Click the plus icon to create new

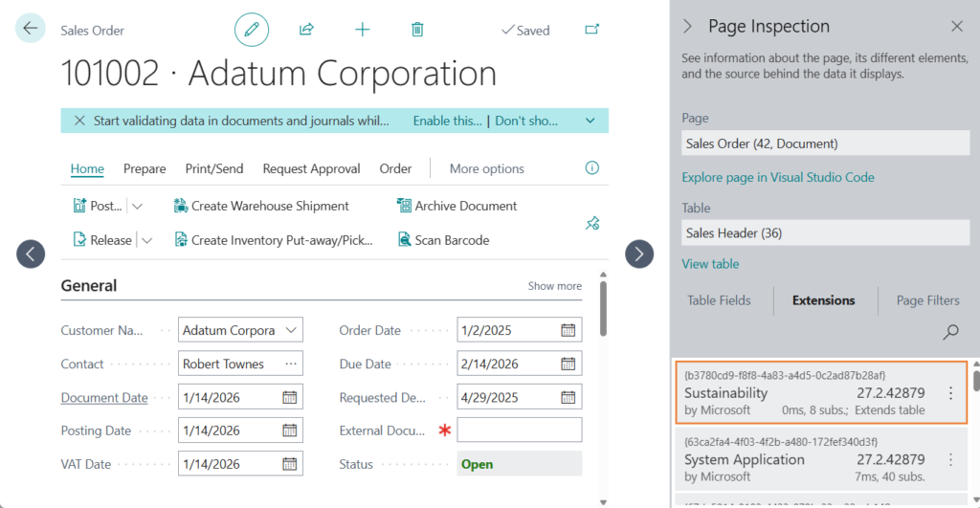pos(362,30)
